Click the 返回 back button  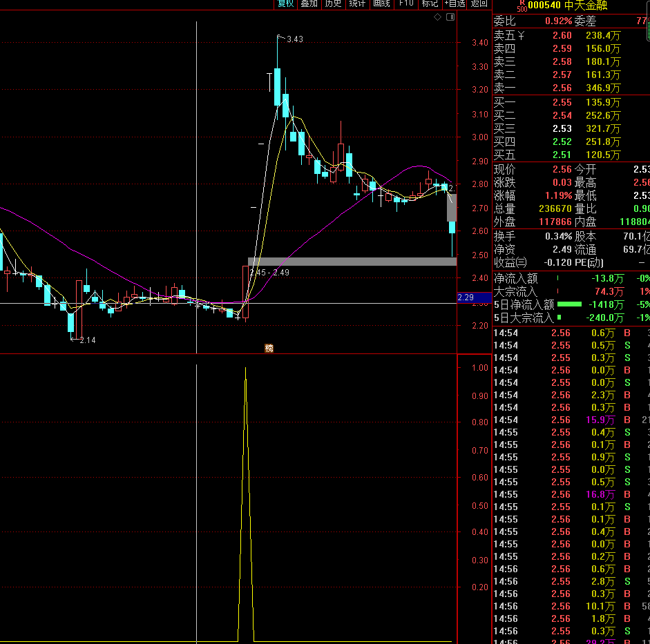pyautogui.click(x=479, y=3)
